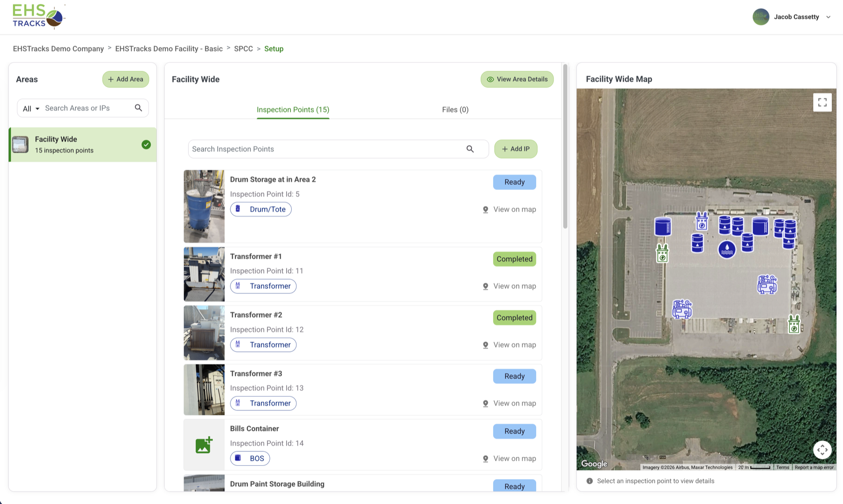Go to EHSTracks Demo Facility - Basic breadcrumb
The image size is (843, 504).
point(169,49)
